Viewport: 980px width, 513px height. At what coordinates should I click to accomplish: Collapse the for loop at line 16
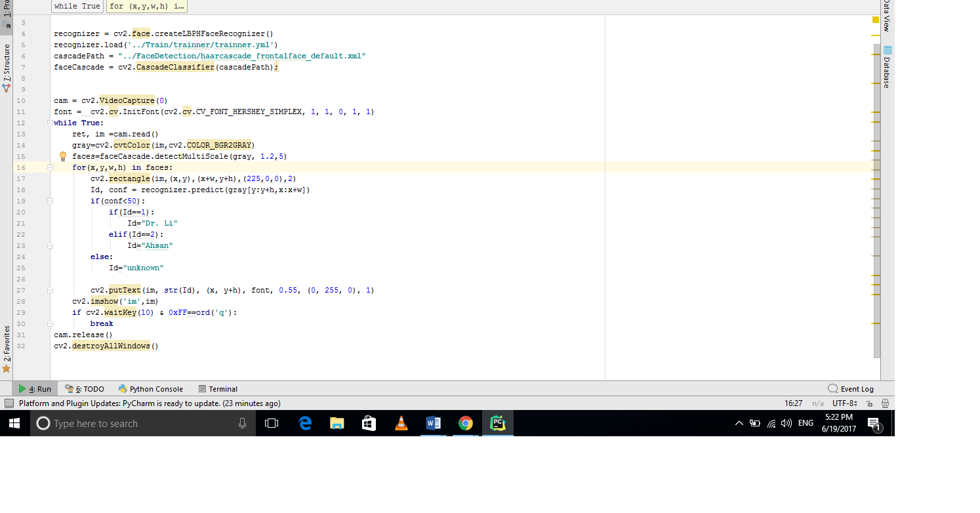[x=50, y=167]
